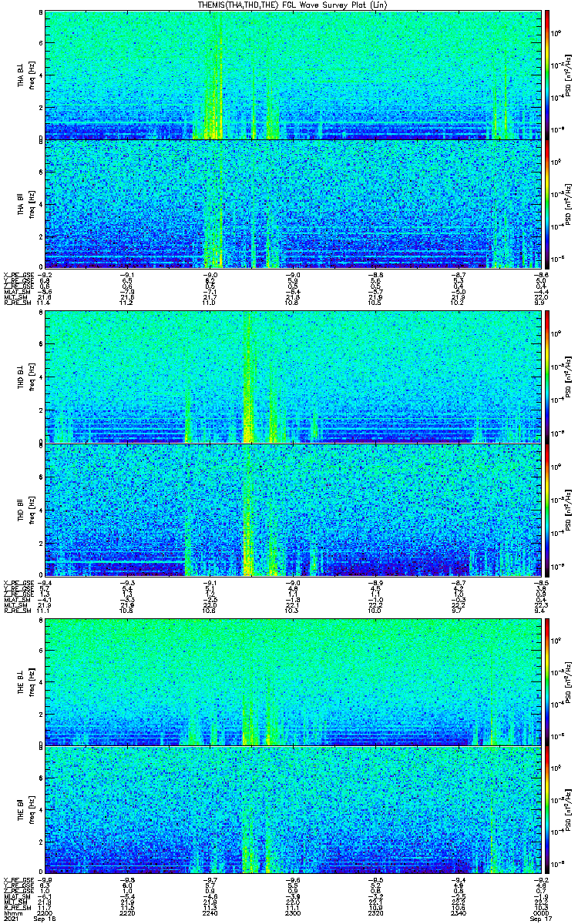Click the hhmm axis label
This screenshot has width=578, height=924.
click(x=12, y=912)
